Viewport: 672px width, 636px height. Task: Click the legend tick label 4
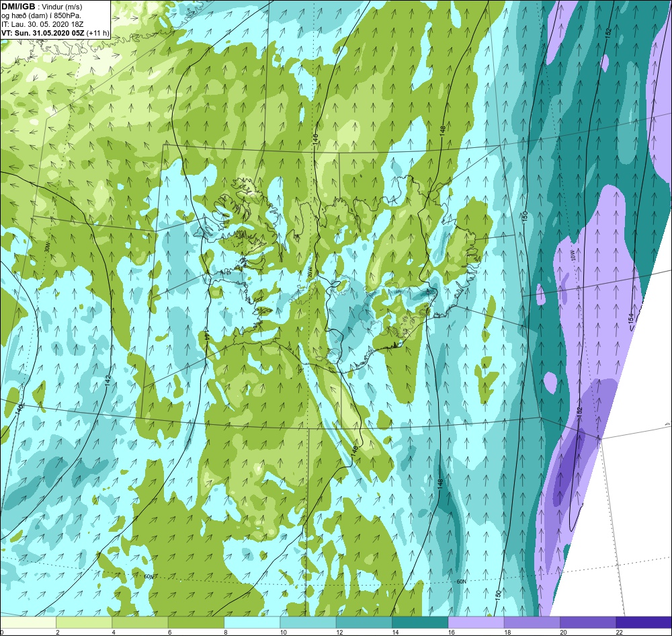(114, 632)
